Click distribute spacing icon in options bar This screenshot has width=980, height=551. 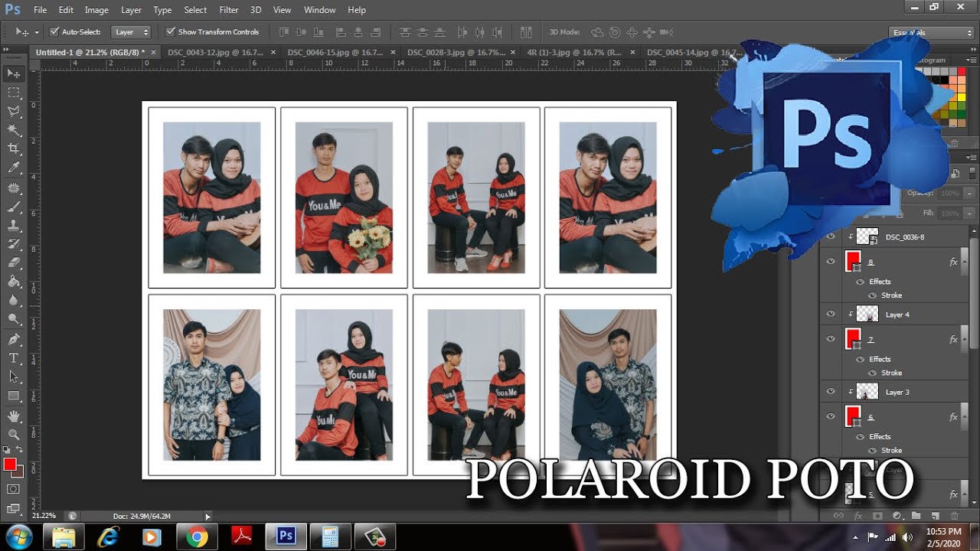[x=526, y=32]
